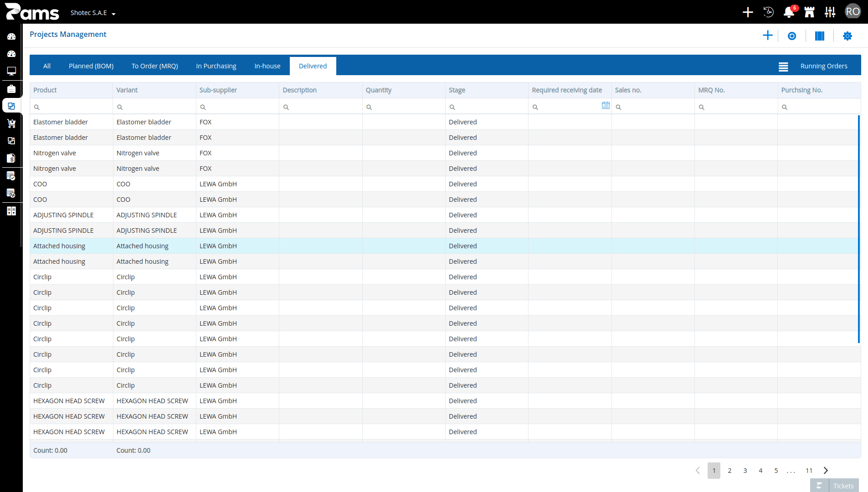Open the Running Orders hamburger menu
This screenshot has height=492, width=868.
[783, 67]
